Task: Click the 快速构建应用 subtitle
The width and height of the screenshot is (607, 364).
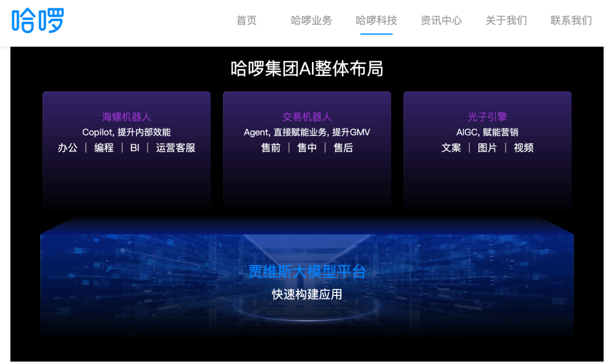Action: [x=307, y=294]
